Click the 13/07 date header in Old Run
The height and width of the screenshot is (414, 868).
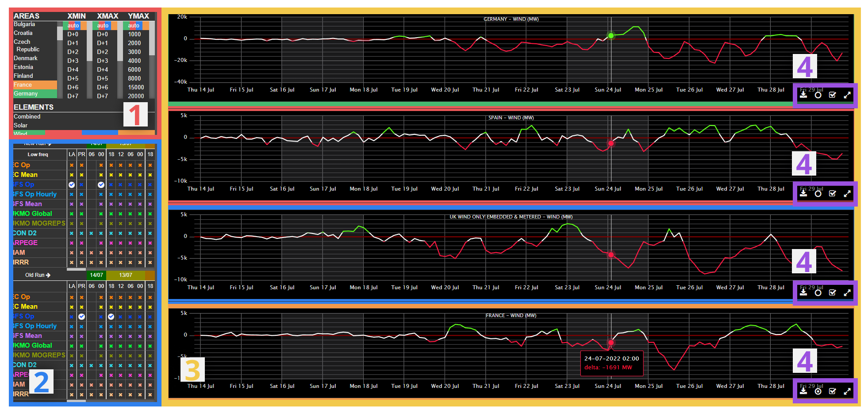click(x=126, y=275)
